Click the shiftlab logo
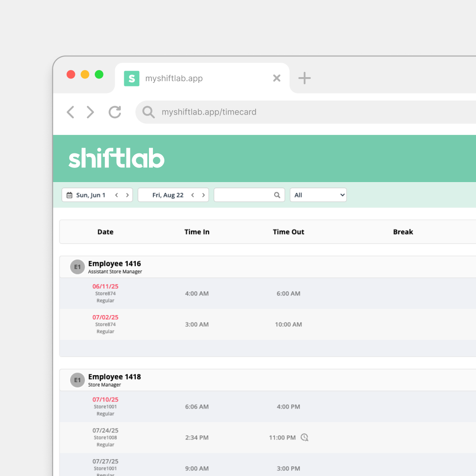 coord(116,159)
